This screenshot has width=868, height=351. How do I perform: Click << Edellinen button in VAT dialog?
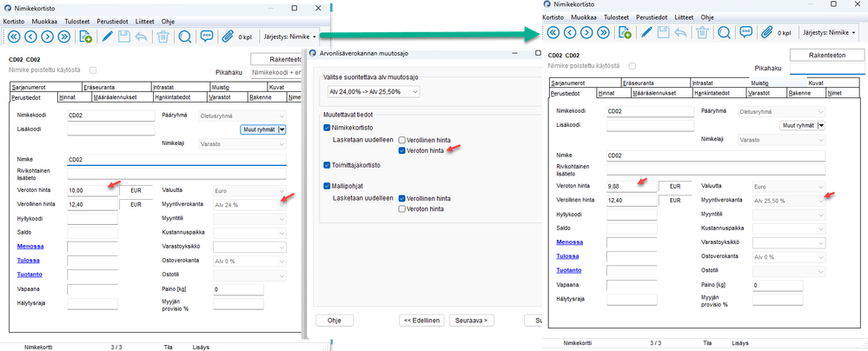[x=421, y=320]
